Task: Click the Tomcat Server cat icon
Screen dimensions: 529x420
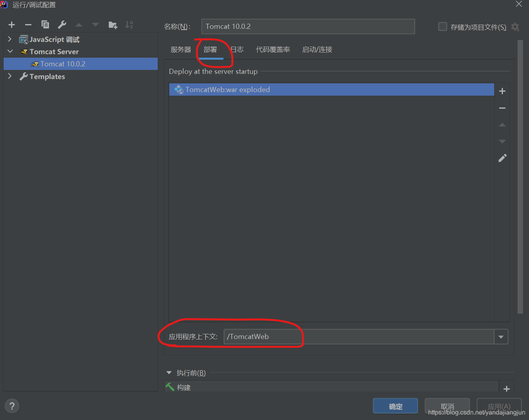Action: pos(24,52)
